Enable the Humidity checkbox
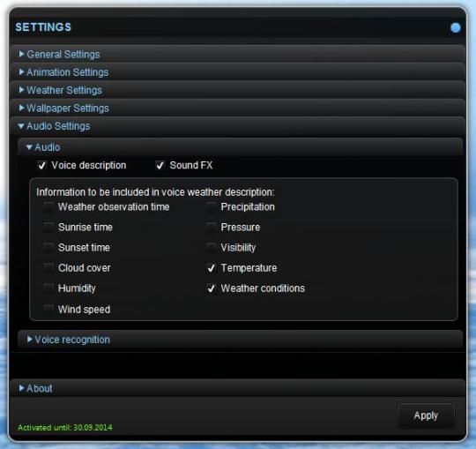Screen dimensions: 476x449 tap(48, 288)
